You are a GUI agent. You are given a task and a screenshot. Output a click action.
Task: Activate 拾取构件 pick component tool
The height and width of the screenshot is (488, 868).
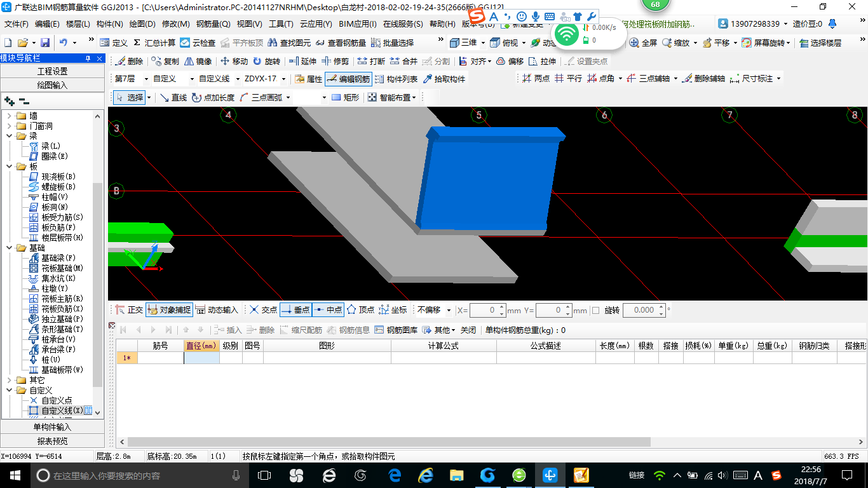pyautogui.click(x=444, y=79)
